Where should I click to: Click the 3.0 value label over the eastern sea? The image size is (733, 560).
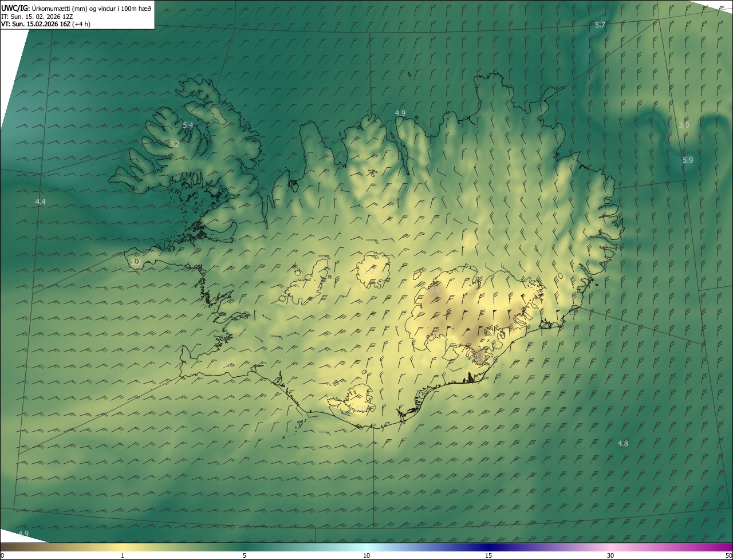click(684, 125)
